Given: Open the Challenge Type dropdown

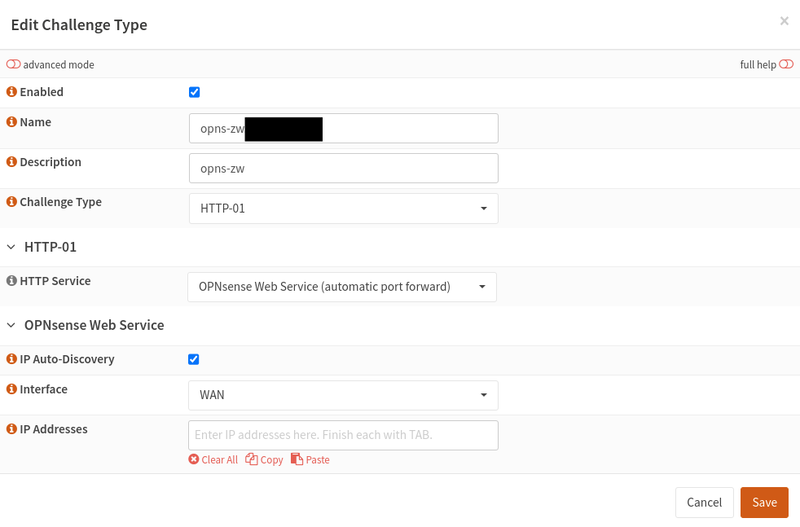Looking at the screenshot, I should click(343, 209).
